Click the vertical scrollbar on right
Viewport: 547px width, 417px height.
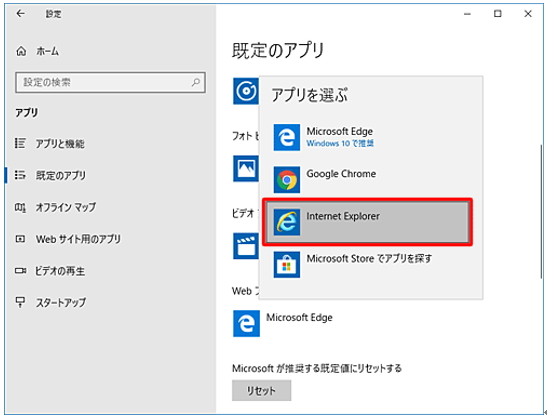(541, 211)
